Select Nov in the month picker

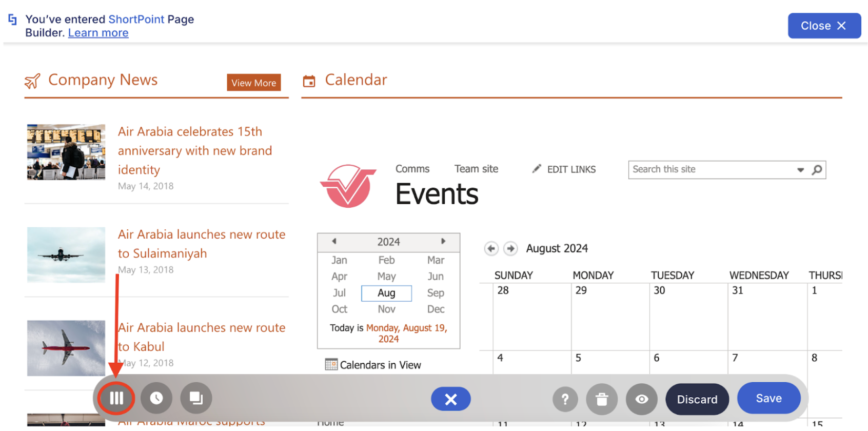386,309
